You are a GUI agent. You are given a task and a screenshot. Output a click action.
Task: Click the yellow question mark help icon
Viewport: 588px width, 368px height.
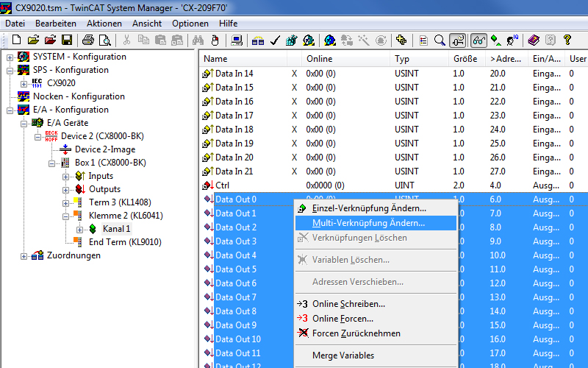pyautogui.click(x=567, y=40)
